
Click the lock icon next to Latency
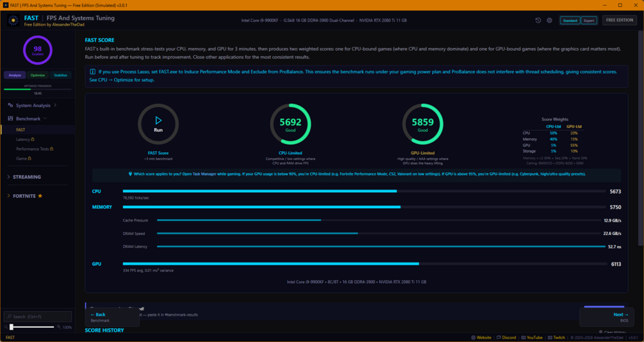tap(33, 139)
